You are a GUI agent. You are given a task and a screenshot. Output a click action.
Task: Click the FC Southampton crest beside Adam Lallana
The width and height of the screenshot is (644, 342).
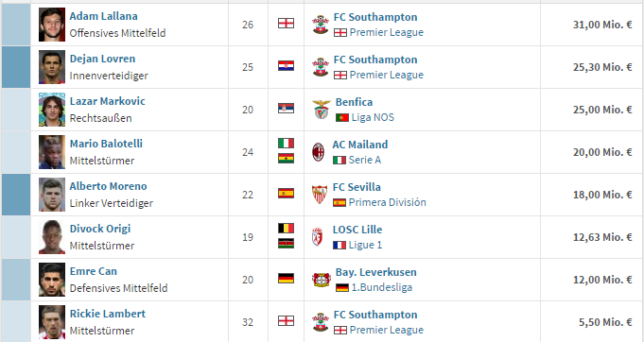[321, 25]
